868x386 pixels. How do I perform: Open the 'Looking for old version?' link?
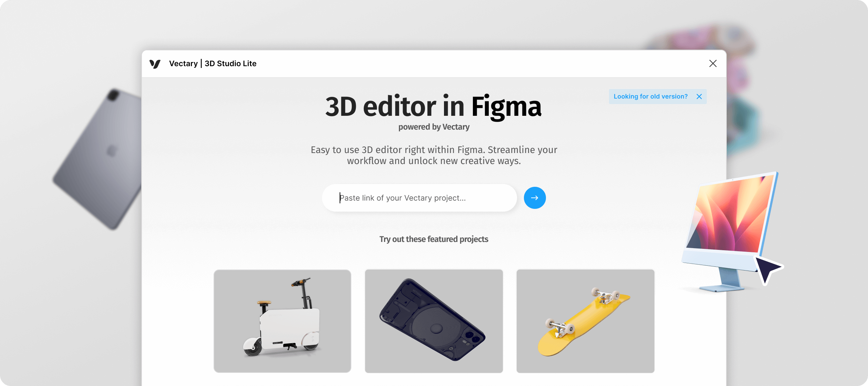[x=650, y=96]
